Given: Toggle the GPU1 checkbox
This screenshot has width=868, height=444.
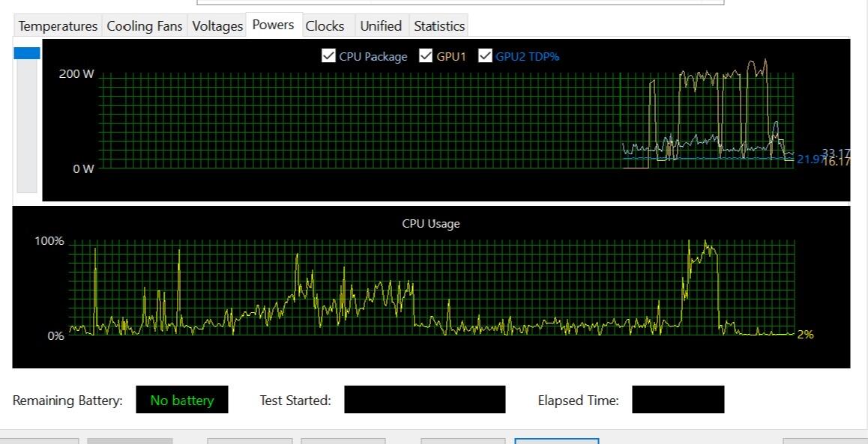Looking at the screenshot, I should [x=426, y=56].
